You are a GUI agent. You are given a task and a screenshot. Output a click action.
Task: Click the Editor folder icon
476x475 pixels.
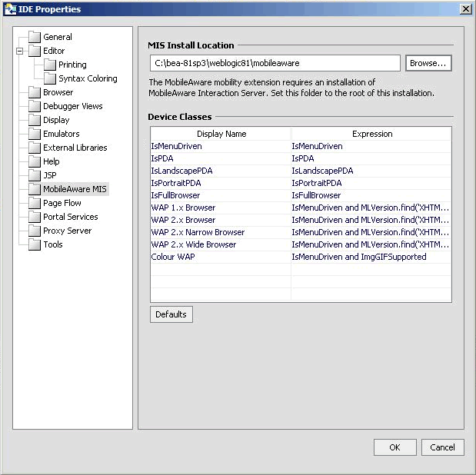click(35, 51)
